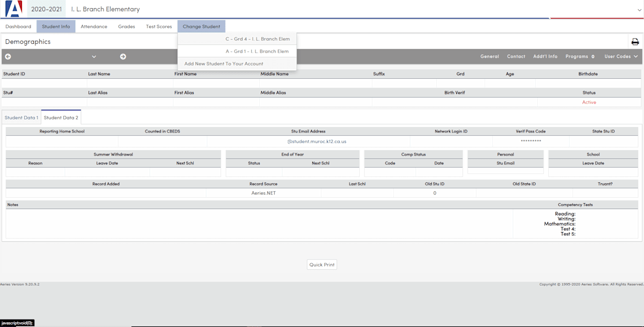This screenshot has width=644, height=327.
Task: Open the User Codes dropdown
Action: (x=621, y=56)
